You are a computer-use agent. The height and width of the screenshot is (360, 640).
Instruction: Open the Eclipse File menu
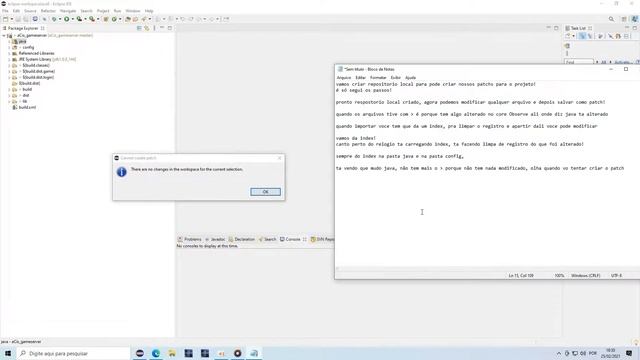point(5,11)
